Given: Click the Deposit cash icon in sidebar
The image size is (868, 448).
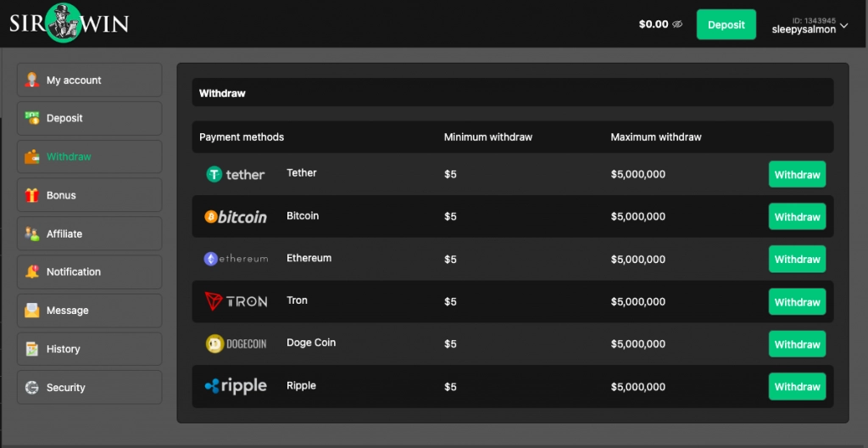Looking at the screenshot, I should tap(32, 118).
